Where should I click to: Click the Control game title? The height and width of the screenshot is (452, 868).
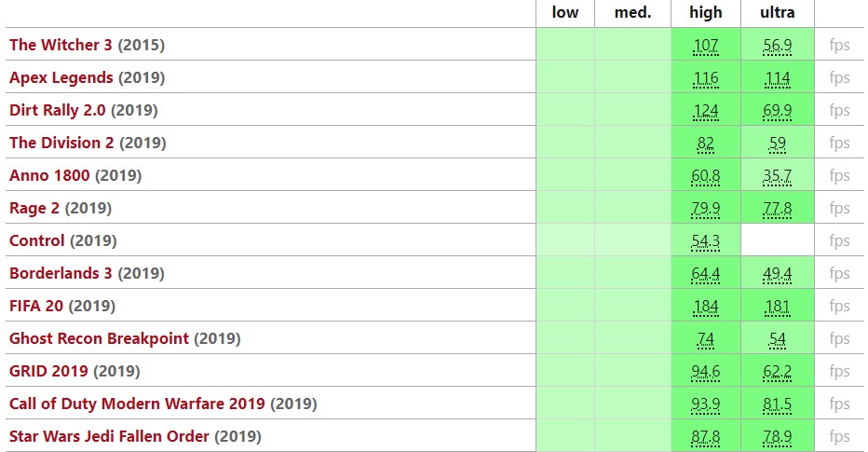37,240
